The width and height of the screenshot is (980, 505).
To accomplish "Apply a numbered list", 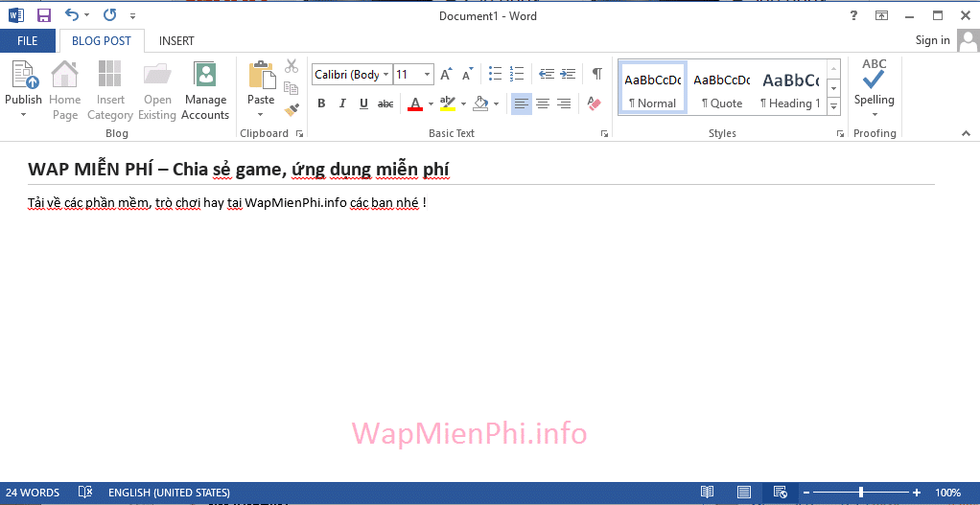I will [x=517, y=74].
